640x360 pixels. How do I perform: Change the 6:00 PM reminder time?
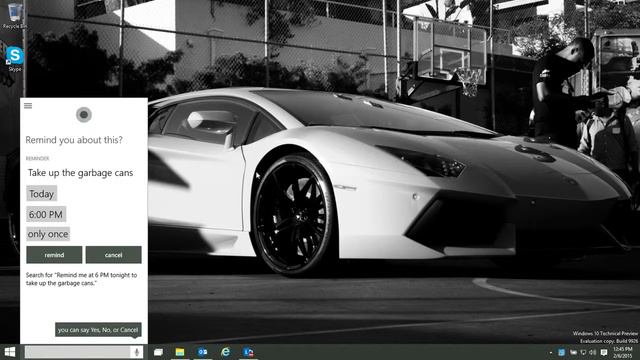point(46,214)
